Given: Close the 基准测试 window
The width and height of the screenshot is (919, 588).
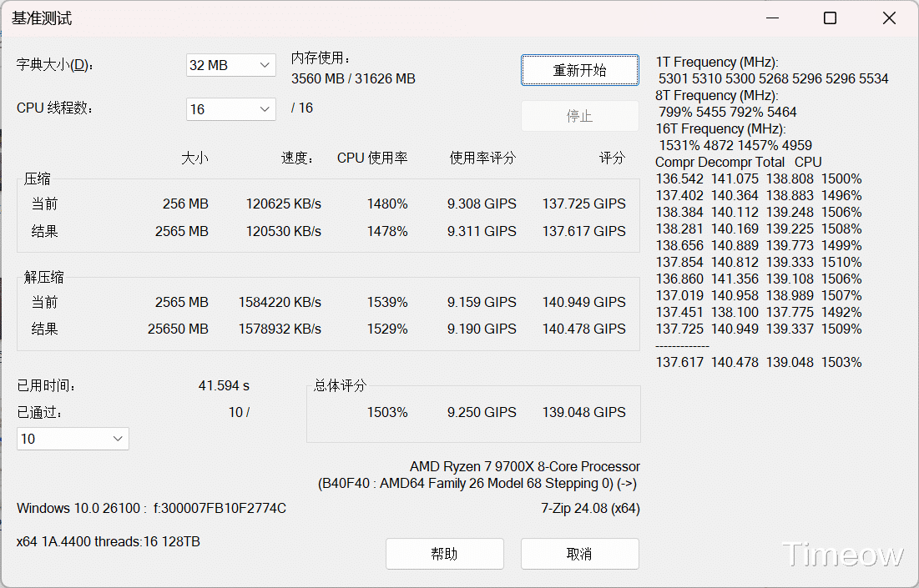Looking at the screenshot, I should click(888, 18).
